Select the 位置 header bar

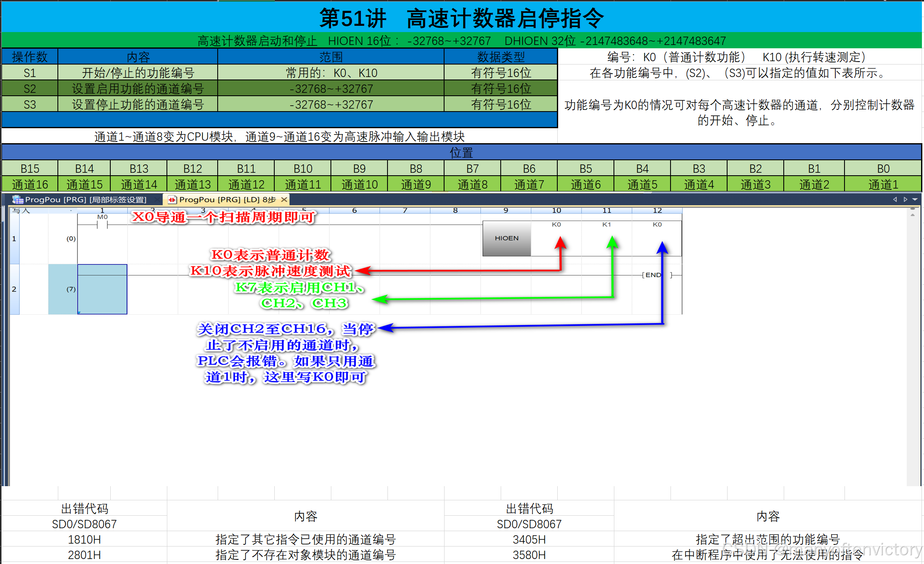[x=461, y=152]
